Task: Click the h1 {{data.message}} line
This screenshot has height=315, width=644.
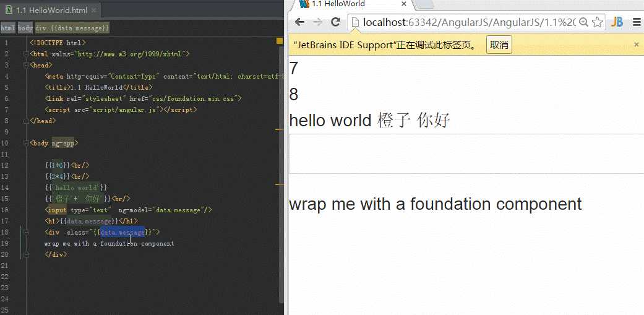Action: pyautogui.click(x=91, y=221)
